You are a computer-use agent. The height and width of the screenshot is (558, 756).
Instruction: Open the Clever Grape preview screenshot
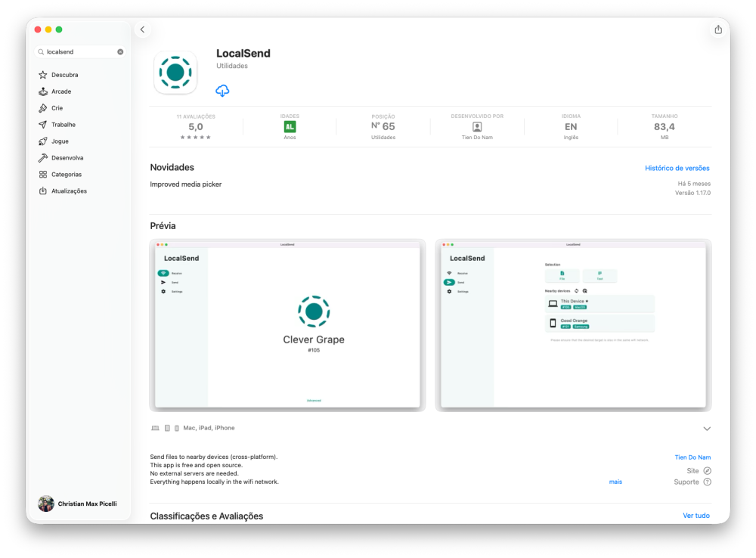coord(287,326)
